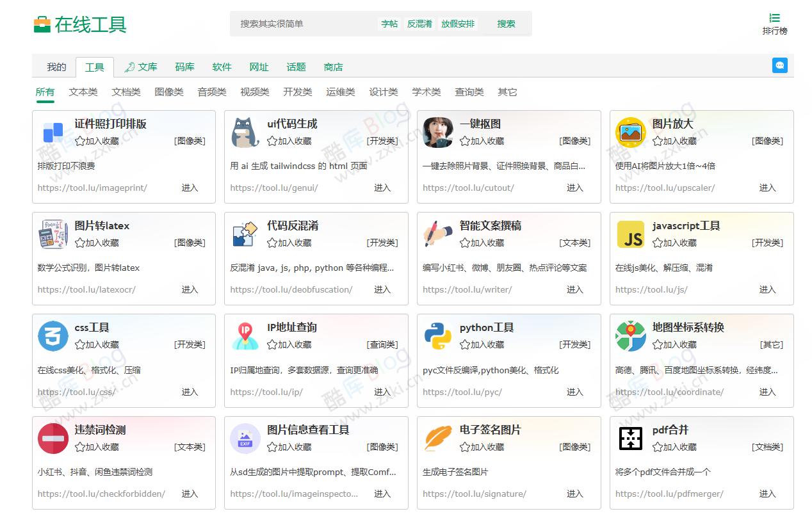Open 进入 link on 智能文案撰稿 card

pos(574,289)
